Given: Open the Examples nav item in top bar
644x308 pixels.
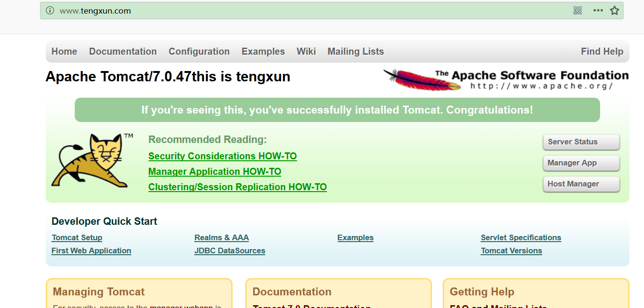Looking at the screenshot, I should 263,51.
